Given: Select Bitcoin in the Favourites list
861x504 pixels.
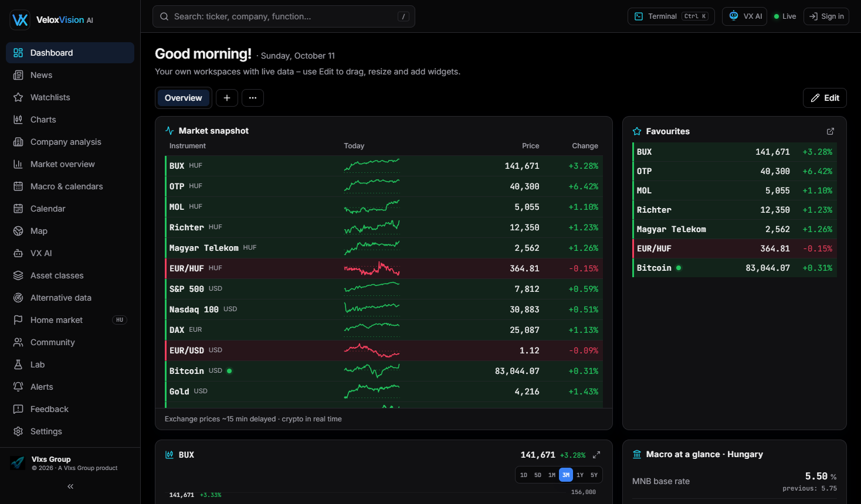Looking at the screenshot, I should pos(734,268).
